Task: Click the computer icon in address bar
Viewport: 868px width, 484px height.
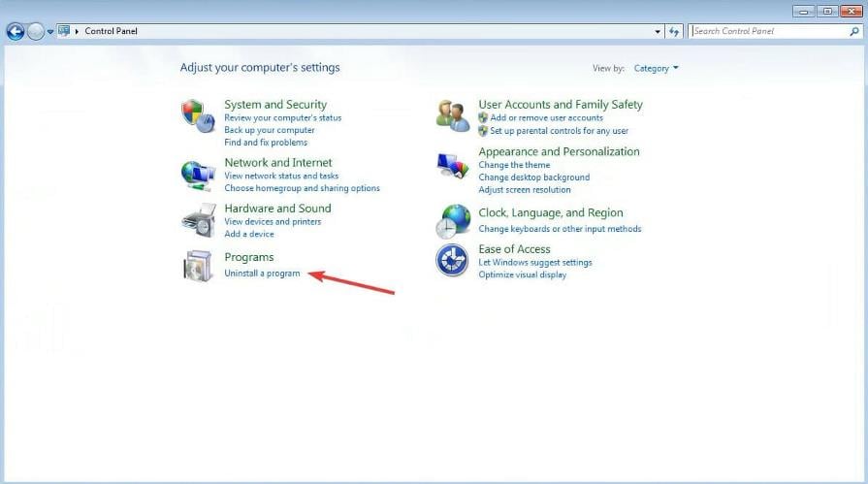Action: [64, 31]
